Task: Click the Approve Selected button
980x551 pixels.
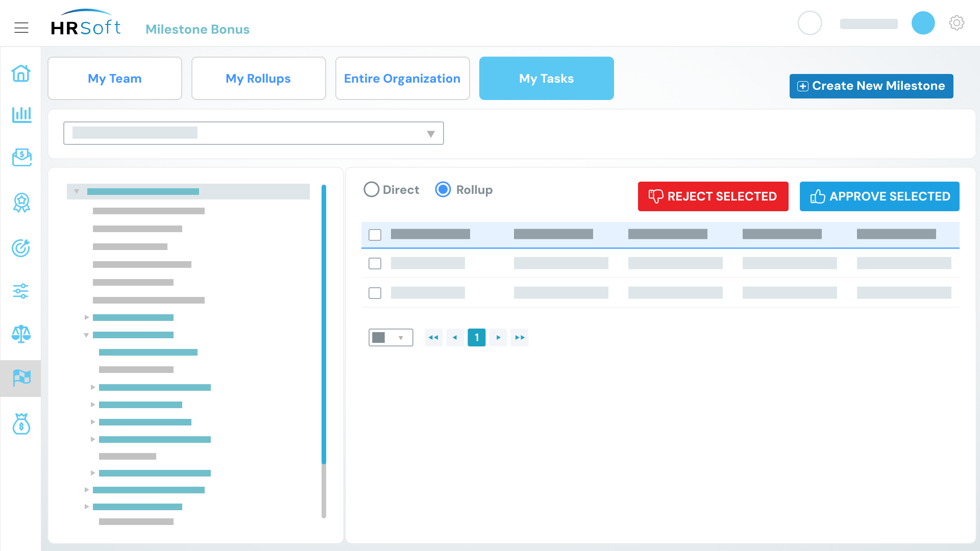Action: click(879, 196)
